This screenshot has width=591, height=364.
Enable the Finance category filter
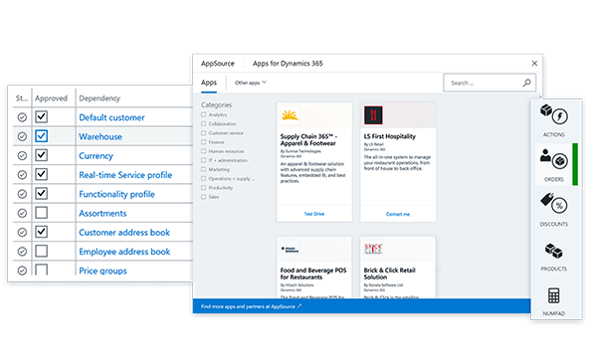204,142
